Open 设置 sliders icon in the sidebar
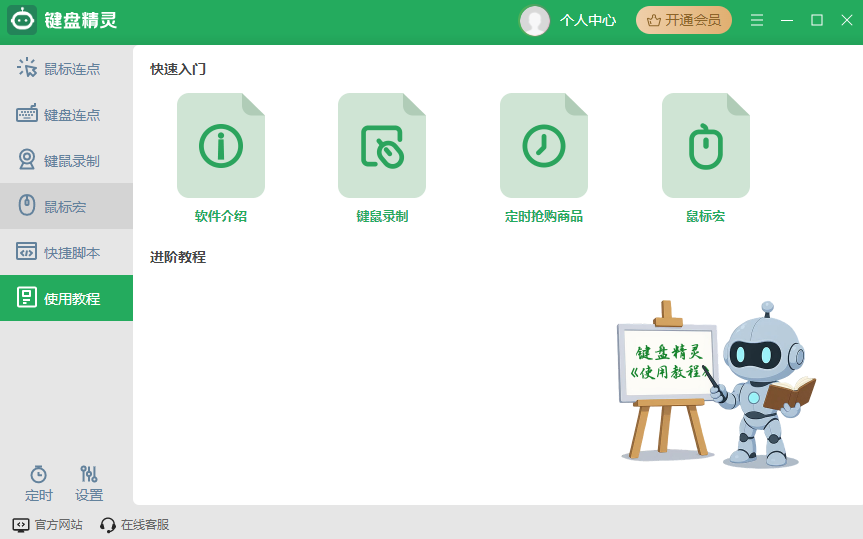Viewport: 863px width, 539px height. (89, 483)
